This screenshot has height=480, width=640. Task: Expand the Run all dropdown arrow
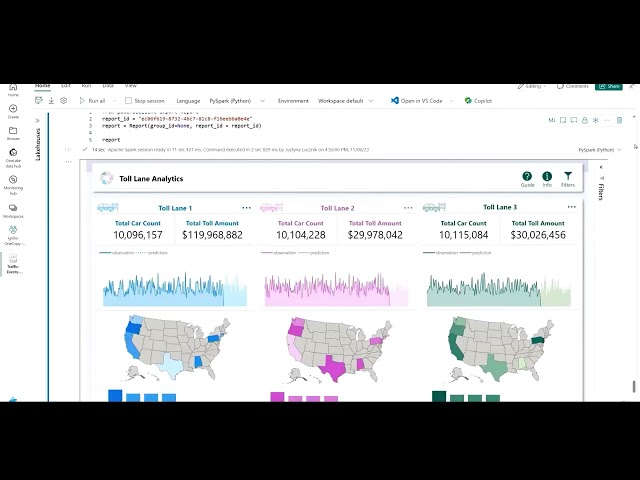[115, 100]
